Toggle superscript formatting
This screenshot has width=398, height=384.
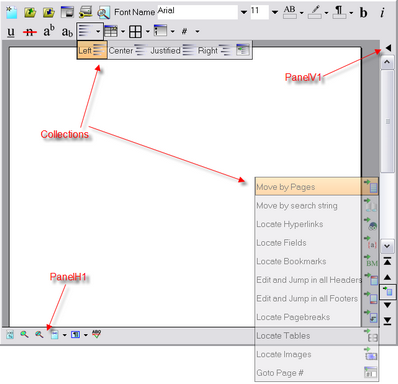49,31
